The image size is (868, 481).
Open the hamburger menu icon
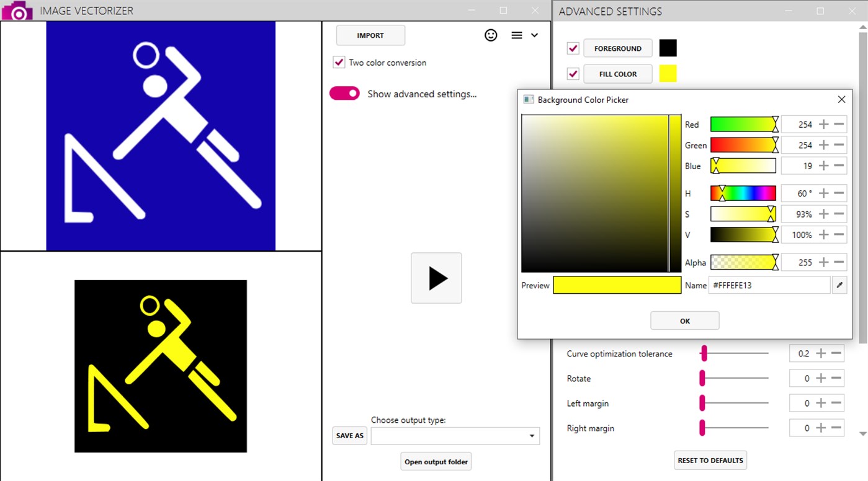(517, 35)
